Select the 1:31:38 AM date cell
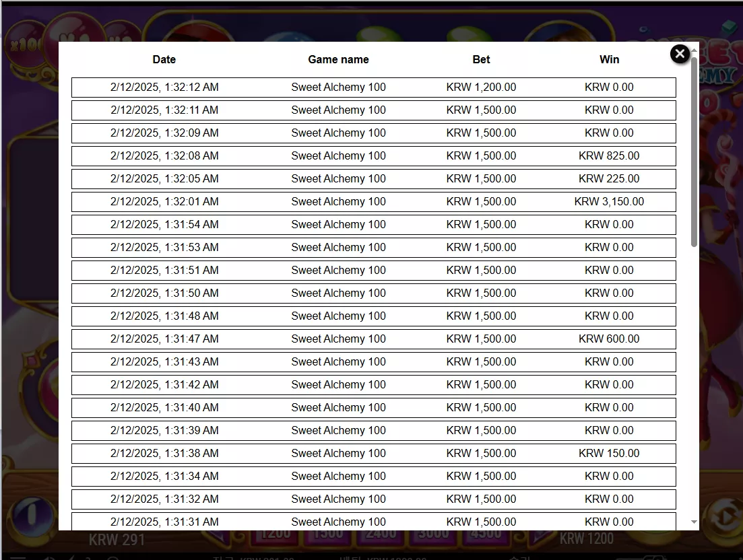 [x=164, y=453]
